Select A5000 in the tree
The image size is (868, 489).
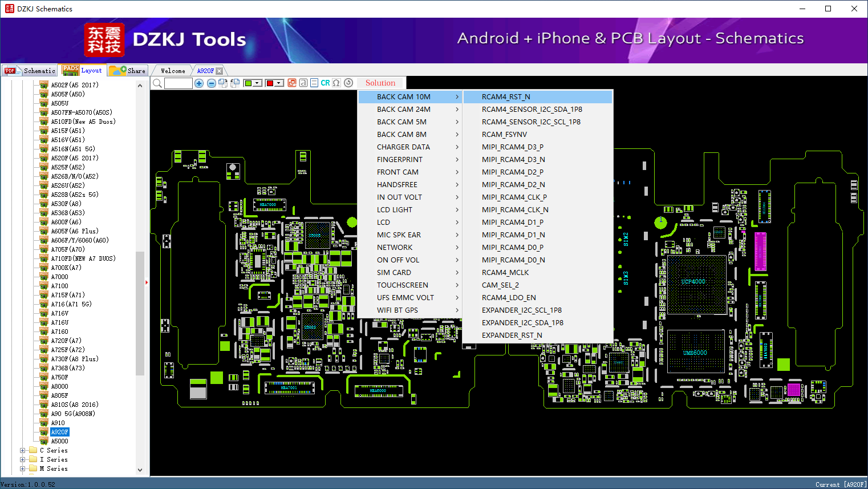click(59, 441)
